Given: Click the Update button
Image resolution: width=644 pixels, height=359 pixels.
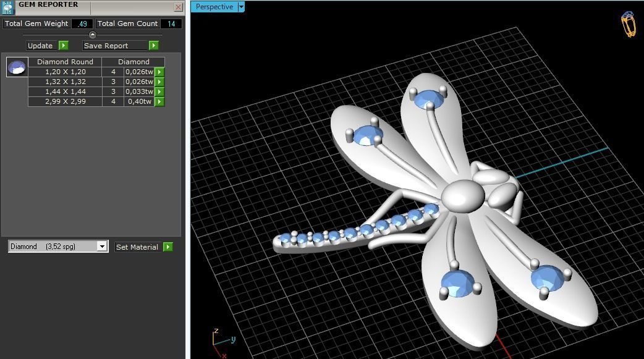Looking at the screenshot, I should click(40, 46).
